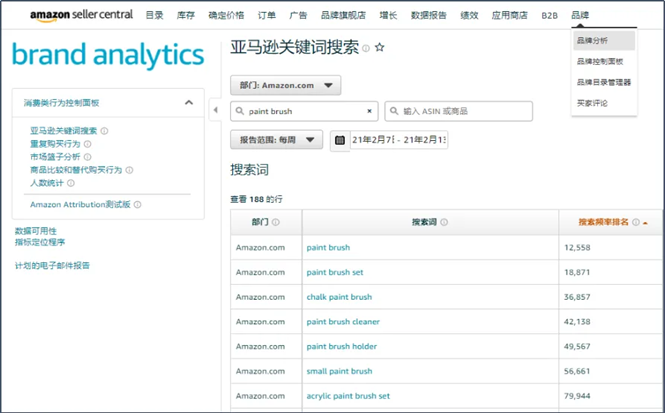Open sidebar 亚马逊关键词搜索 link
This screenshot has height=413, width=665.
click(64, 131)
